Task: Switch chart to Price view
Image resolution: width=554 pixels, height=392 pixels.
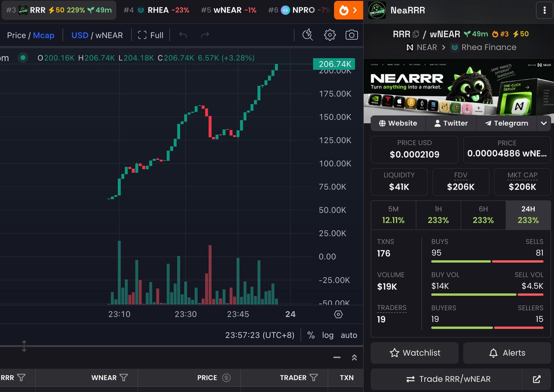Action: [16, 35]
